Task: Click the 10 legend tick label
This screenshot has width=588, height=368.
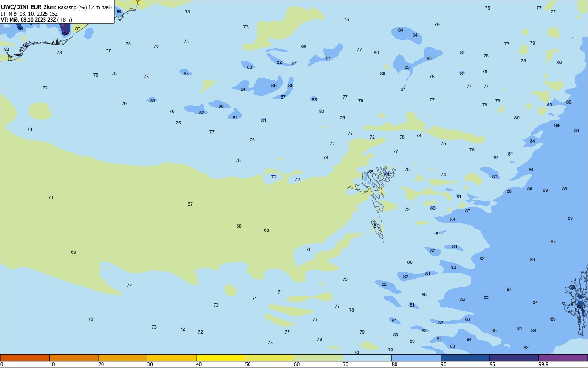Action: 52,364
